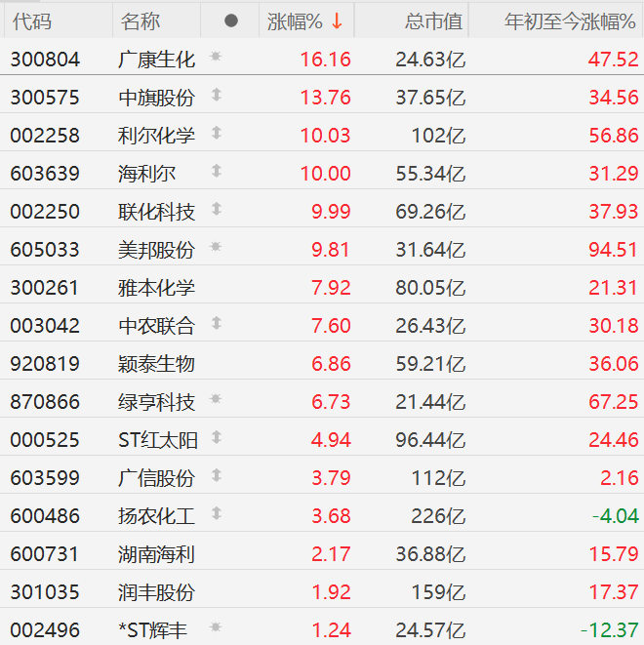Image resolution: width=644 pixels, height=645 pixels.
Task: Select stock name *ST辉丰
Action: tap(152, 630)
